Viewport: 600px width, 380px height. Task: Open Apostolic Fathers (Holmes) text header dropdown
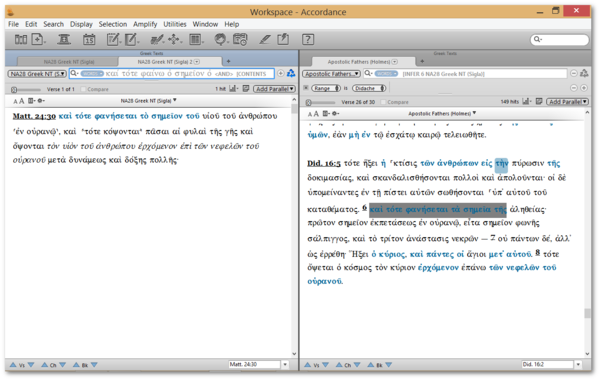tap(442, 114)
